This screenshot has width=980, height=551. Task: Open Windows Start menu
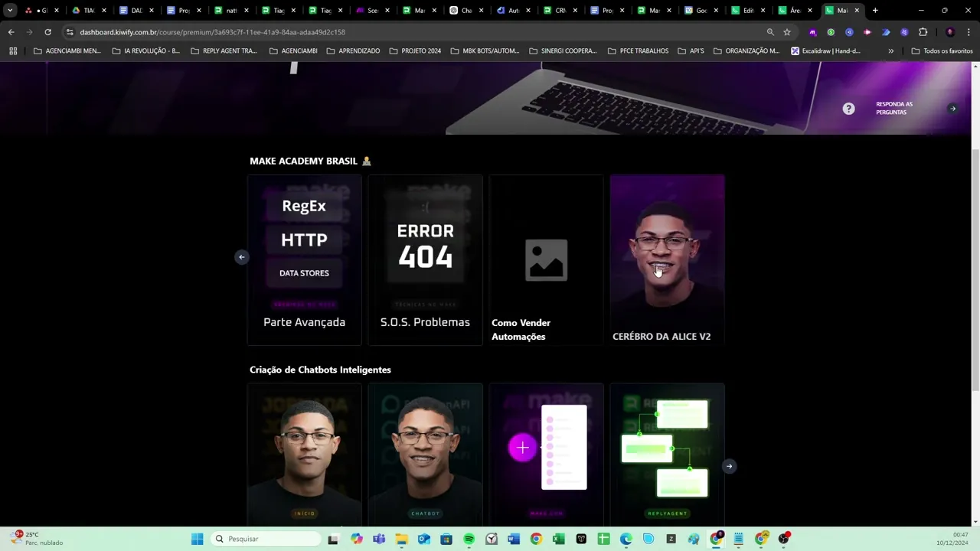click(197, 539)
